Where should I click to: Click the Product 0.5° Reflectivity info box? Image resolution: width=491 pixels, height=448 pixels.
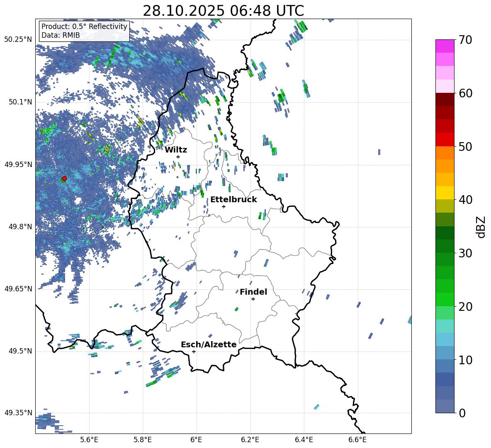84,31
